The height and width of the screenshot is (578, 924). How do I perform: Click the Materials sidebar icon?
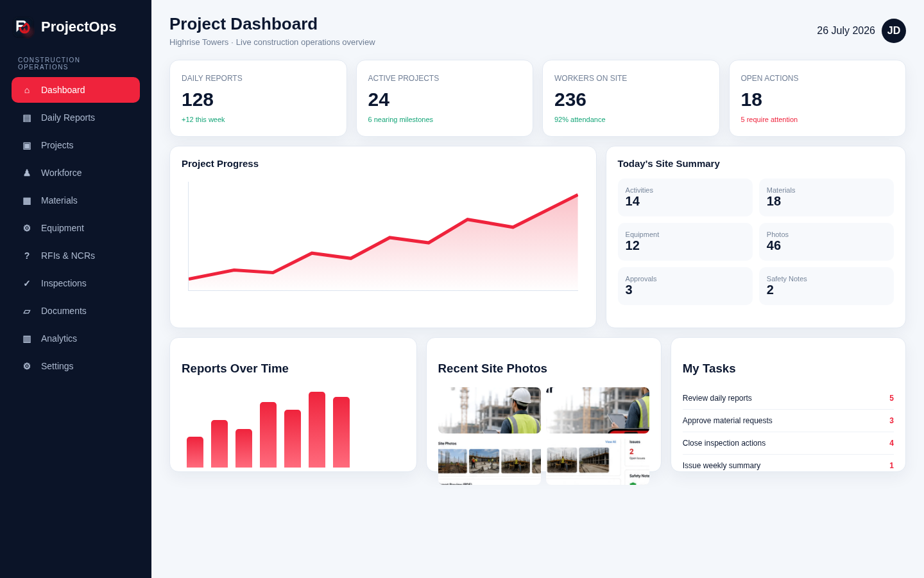[27, 200]
